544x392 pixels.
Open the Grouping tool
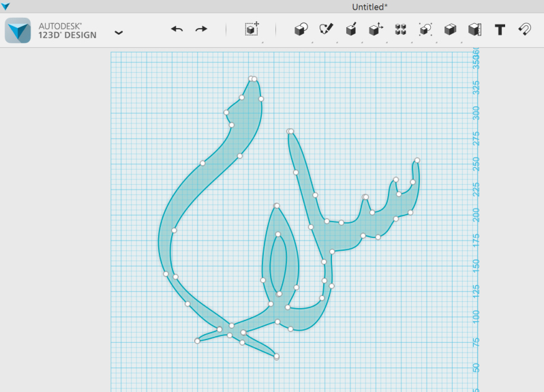(425, 29)
